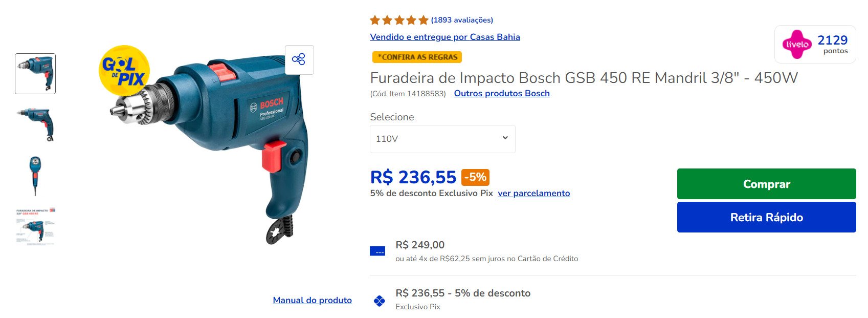This screenshot has height=318, width=868.
Task: Click the Pix diamond icon
Action: click(x=379, y=301)
